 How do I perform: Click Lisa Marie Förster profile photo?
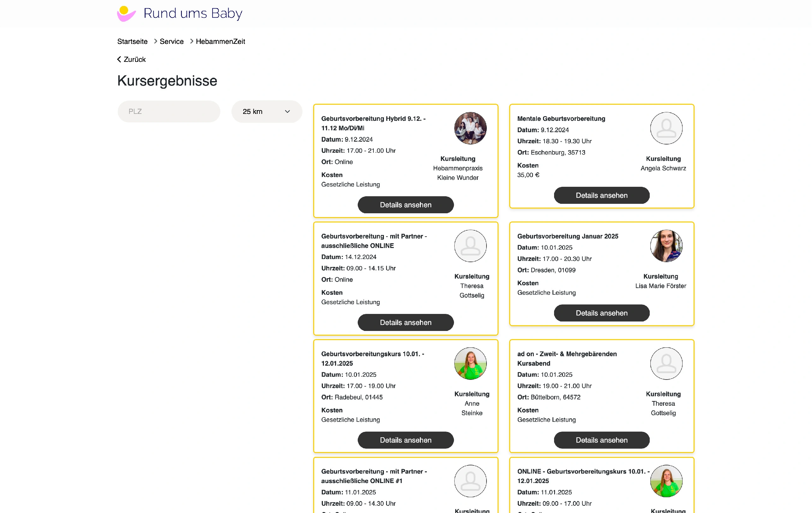[666, 246]
